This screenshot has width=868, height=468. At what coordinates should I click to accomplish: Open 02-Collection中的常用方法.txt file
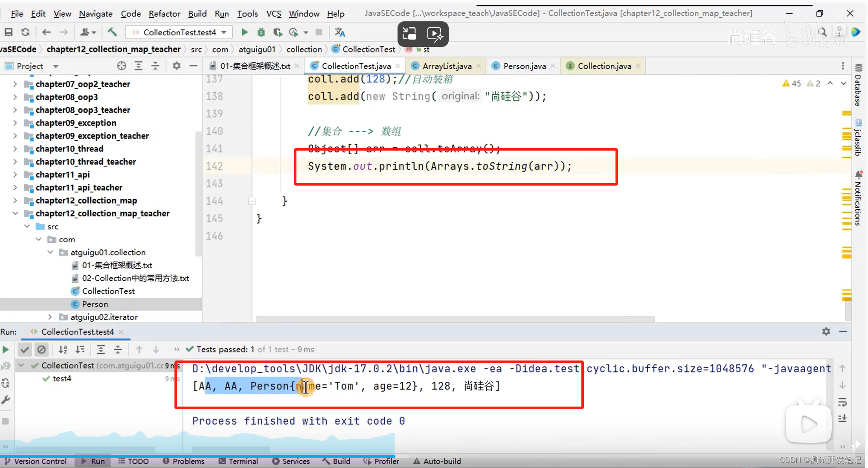click(x=135, y=278)
